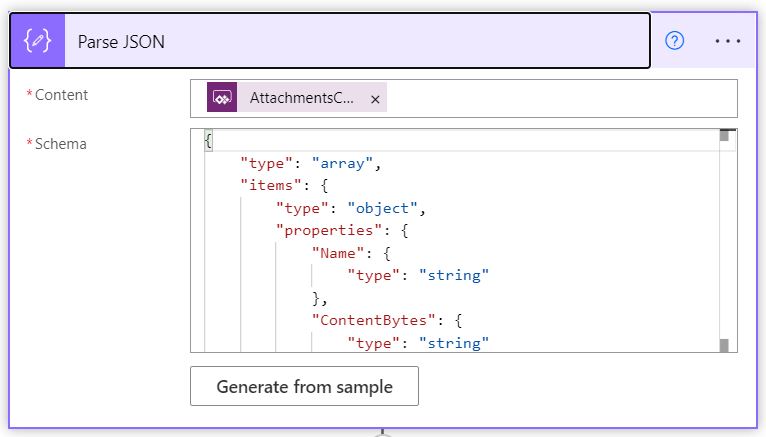Click "string" value under ContentBytes property

coord(454,343)
